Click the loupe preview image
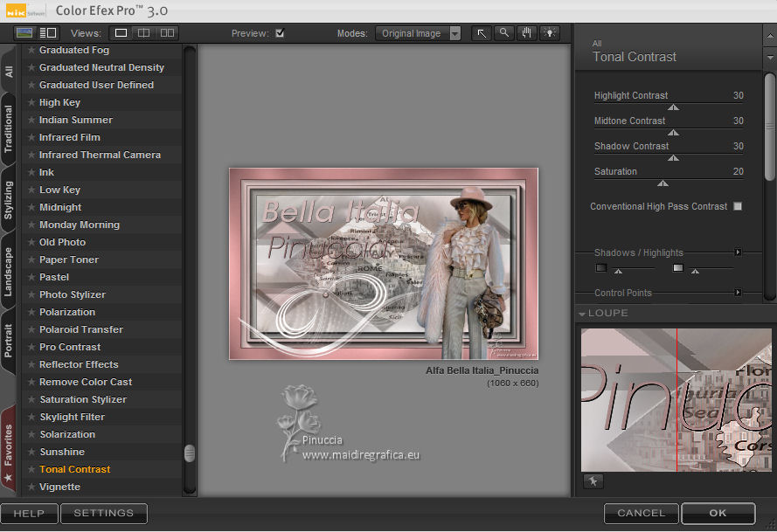This screenshot has height=532, width=777. point(676,400)
